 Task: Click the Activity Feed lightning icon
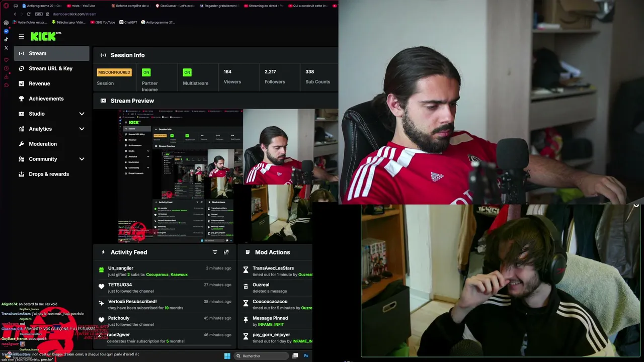(103, 252)
